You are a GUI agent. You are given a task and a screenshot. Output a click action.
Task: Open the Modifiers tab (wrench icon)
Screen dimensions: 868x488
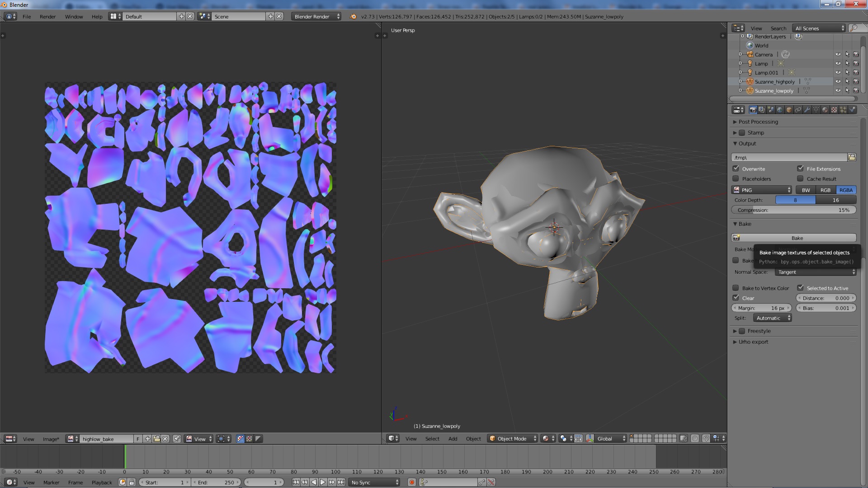(807, 110)
